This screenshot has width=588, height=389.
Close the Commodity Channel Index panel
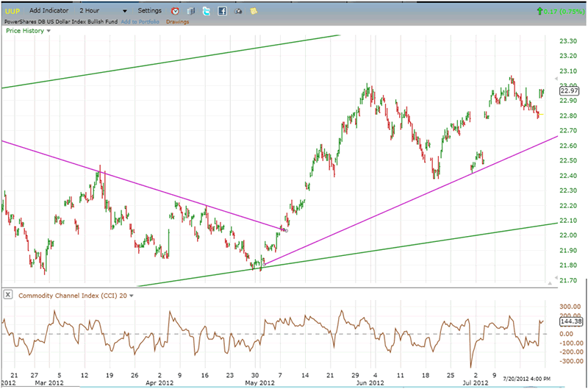[7, 295]
